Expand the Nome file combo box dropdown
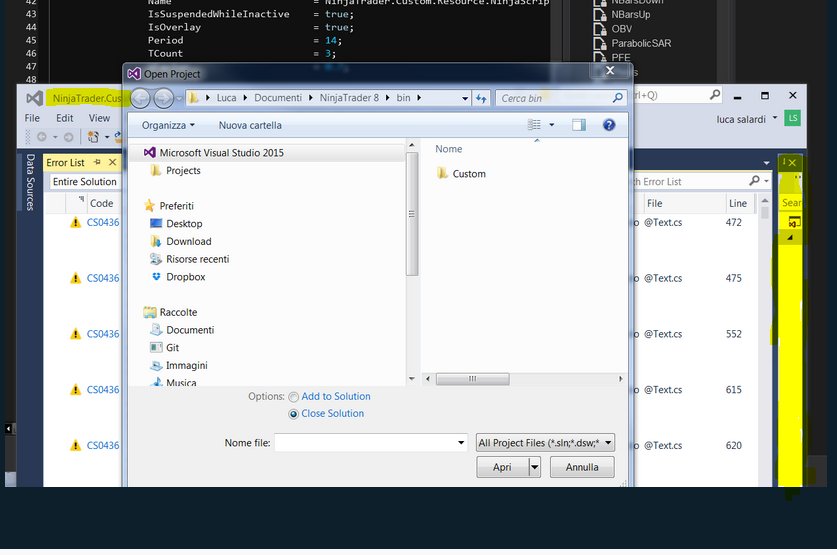Screen dimensions: 837x555 (x=461, y=443)
